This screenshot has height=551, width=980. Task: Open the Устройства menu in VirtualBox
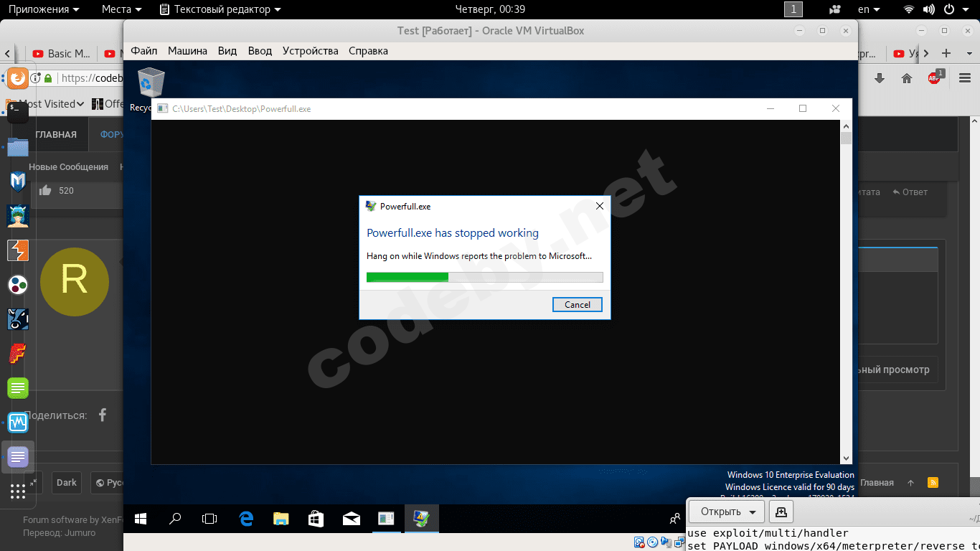tap(310, 51)
